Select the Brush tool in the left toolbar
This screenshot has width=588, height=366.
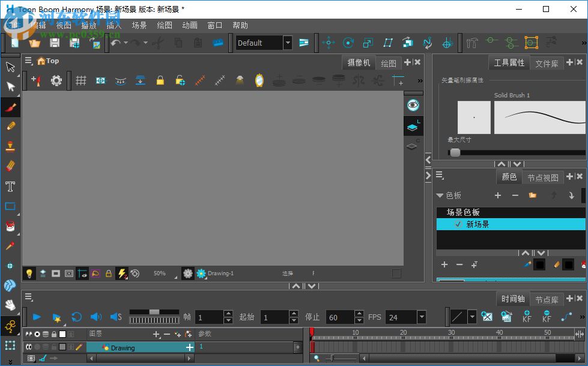point(10,107)
